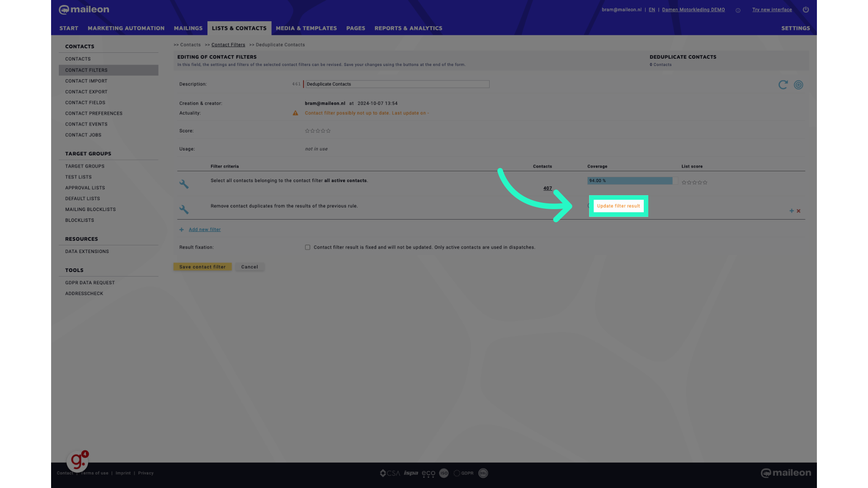Click the wrench icon for second filter rule

(184, 209)
